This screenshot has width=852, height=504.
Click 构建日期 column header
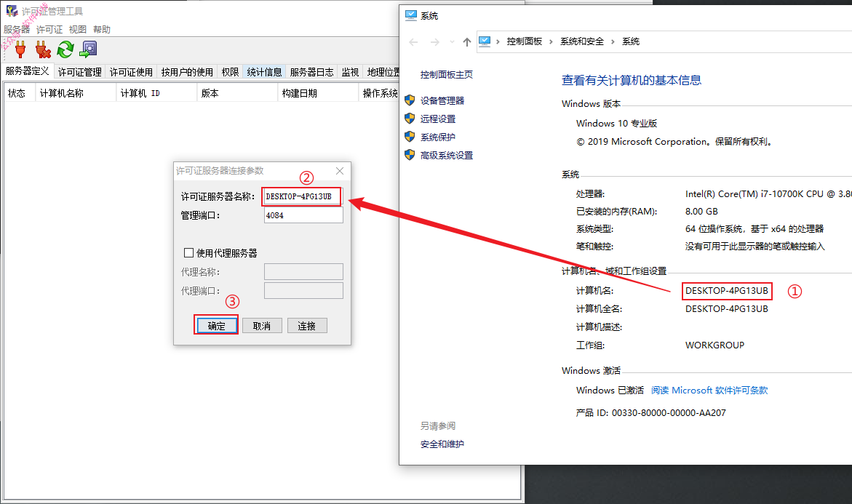[318, 93]
